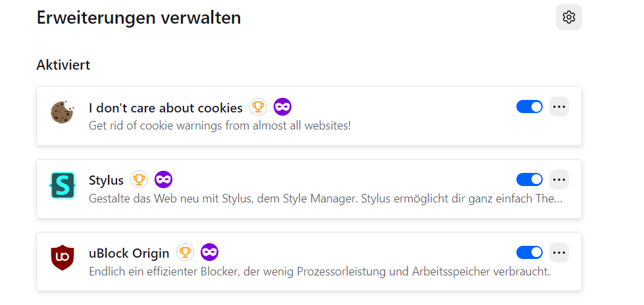Toggle off the Stylus extension

coord(530,179)
